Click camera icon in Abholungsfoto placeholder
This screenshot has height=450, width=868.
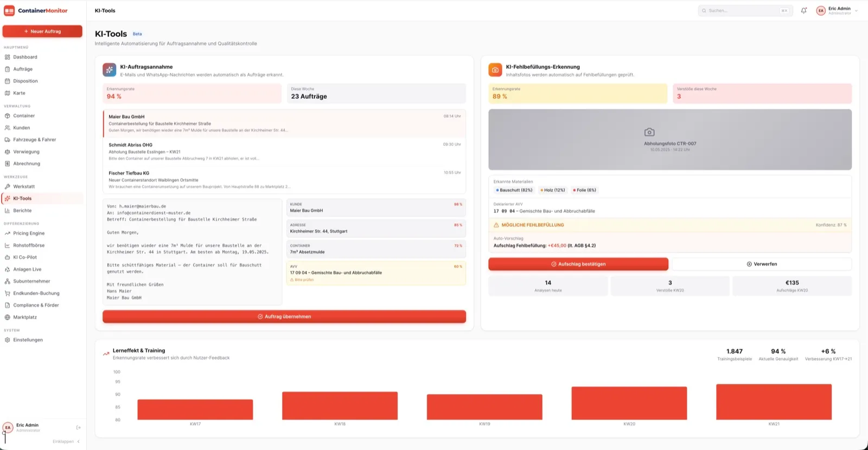click(x=649, y=132)
